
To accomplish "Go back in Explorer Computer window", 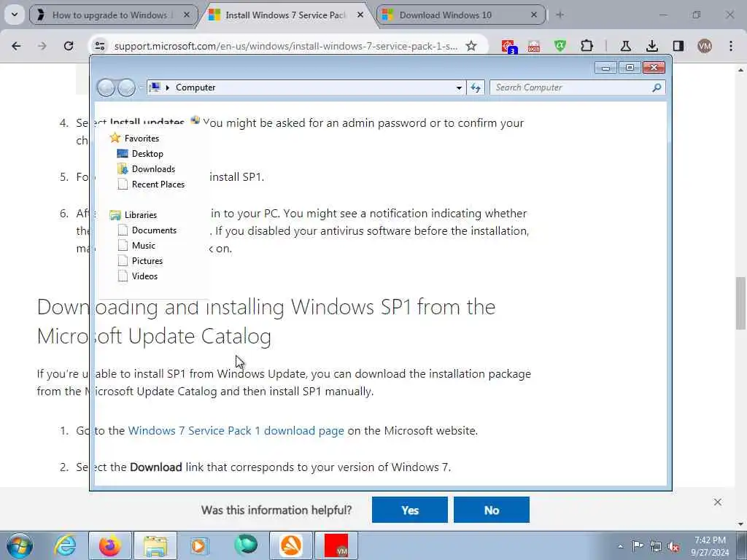I will [106, 87].
